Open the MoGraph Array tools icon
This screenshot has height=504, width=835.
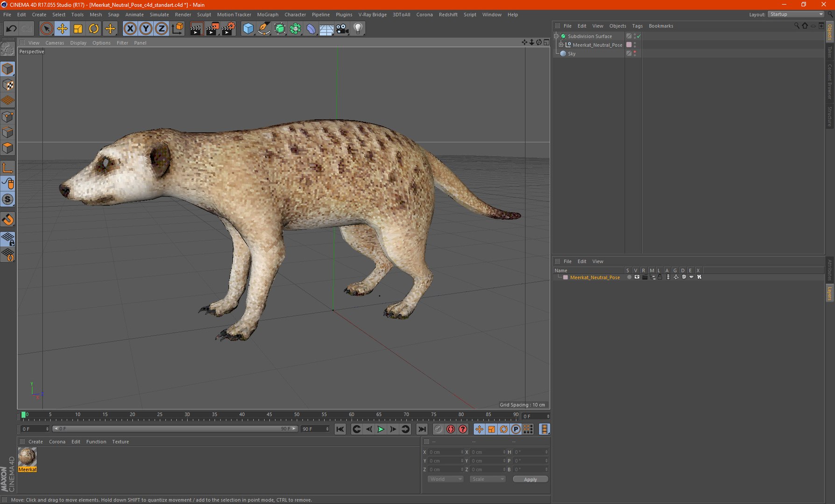click(295, 29)
